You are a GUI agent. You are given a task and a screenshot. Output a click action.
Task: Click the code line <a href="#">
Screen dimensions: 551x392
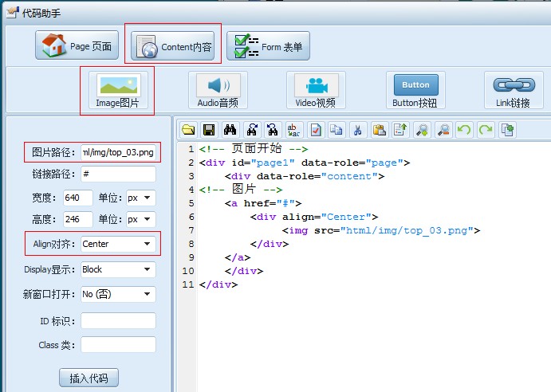tap(263, 203)
